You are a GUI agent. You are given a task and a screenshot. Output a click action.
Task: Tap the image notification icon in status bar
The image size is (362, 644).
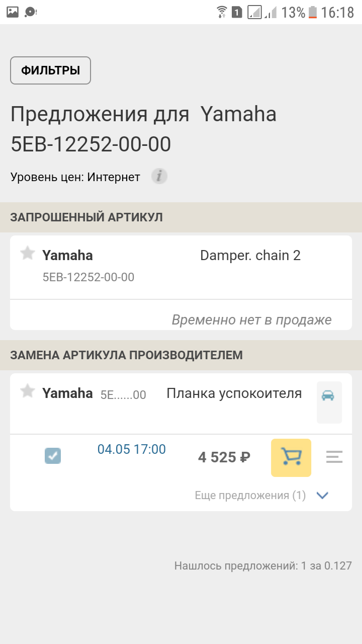pyautogui.click(x=13, y=12)
